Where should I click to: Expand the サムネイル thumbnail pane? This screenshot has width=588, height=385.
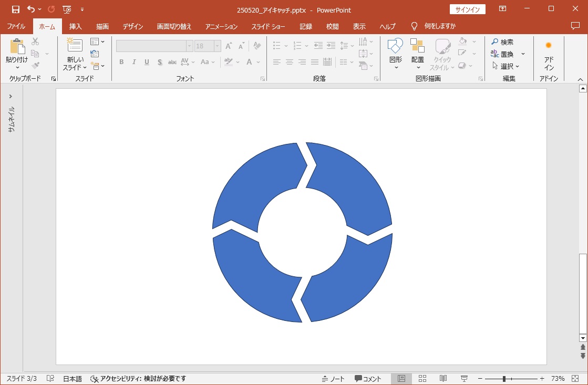tap(11, 96)
